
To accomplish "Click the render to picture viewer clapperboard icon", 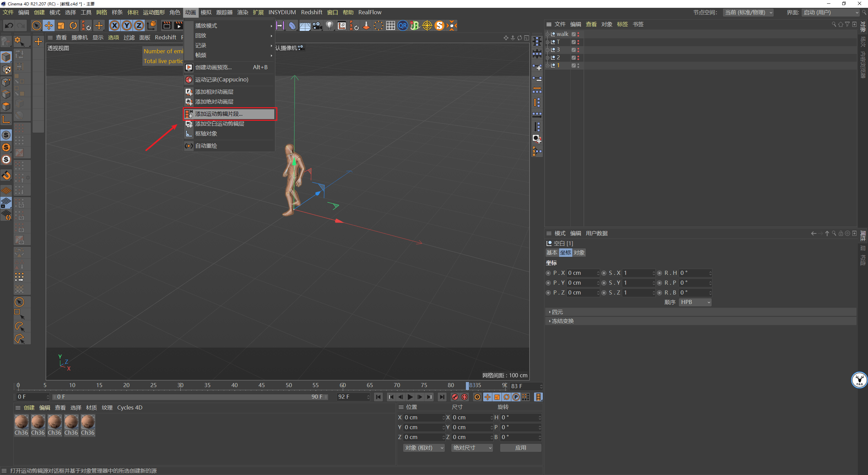I will point(179,25).
